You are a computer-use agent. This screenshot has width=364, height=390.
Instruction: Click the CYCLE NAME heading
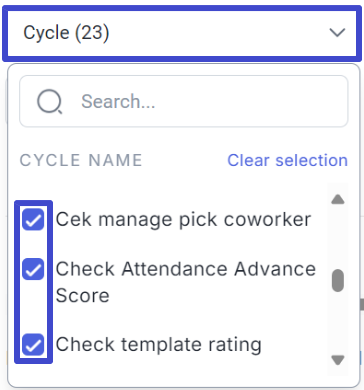pyautogui.click(x=81, y=160)
